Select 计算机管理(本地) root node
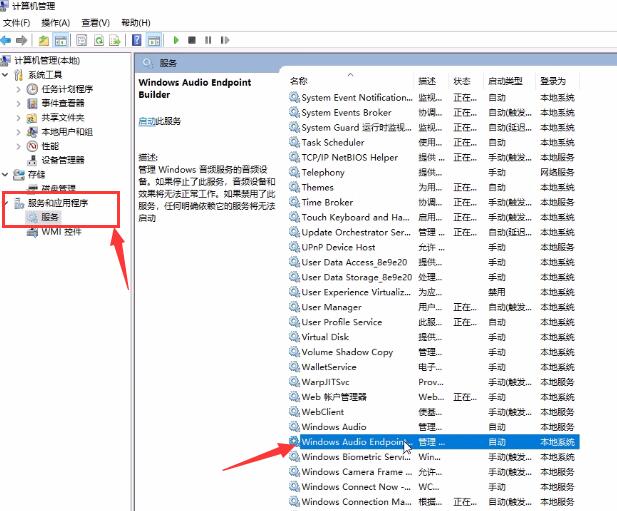This screenshot has width=617, height=511. 47,60
